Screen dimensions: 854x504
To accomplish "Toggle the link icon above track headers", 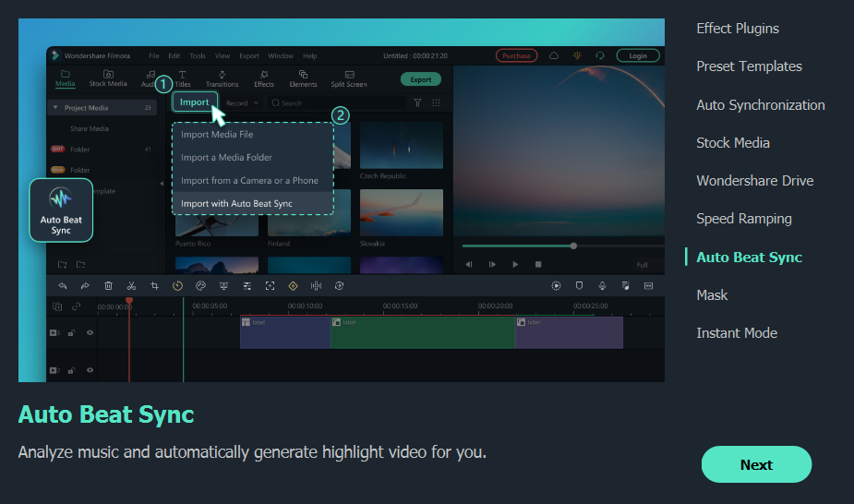I will (x=77, y=306).
